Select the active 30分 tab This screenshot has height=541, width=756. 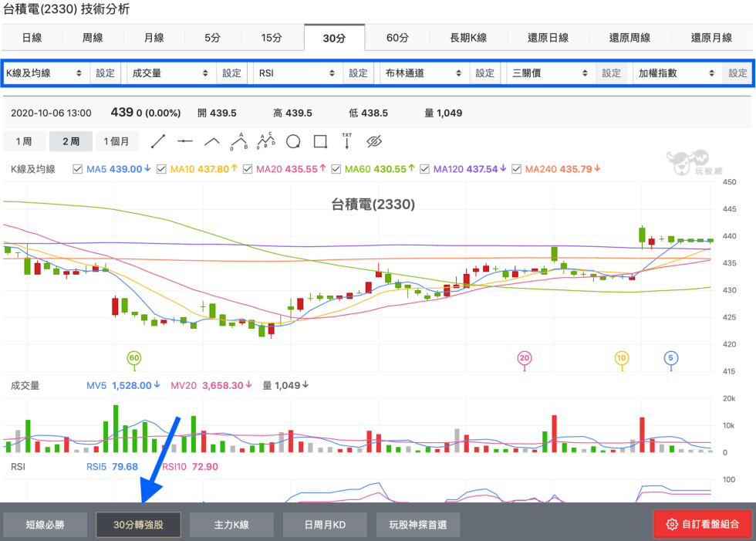(334, 38)
